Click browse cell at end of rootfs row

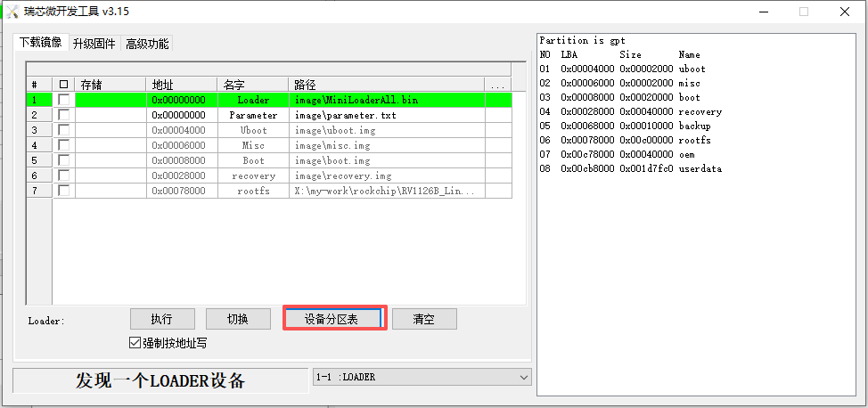click(x=498, y=191)
